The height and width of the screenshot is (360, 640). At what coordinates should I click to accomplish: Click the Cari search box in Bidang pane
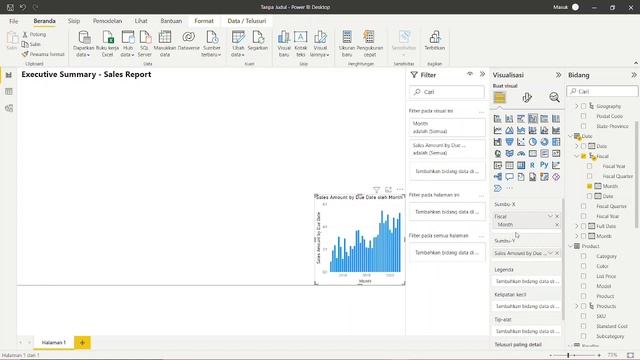point(602,91)
